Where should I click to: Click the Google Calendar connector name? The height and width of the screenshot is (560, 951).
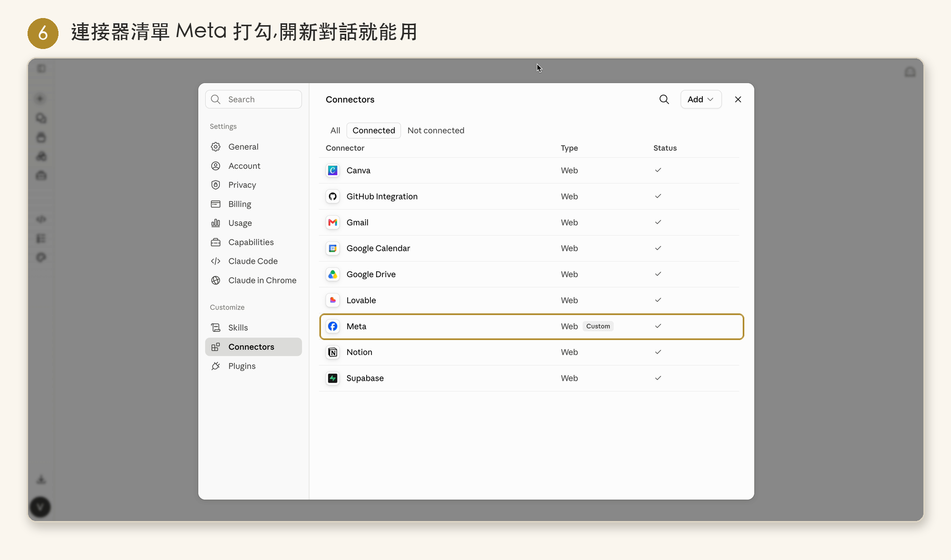tap(378, 248)
